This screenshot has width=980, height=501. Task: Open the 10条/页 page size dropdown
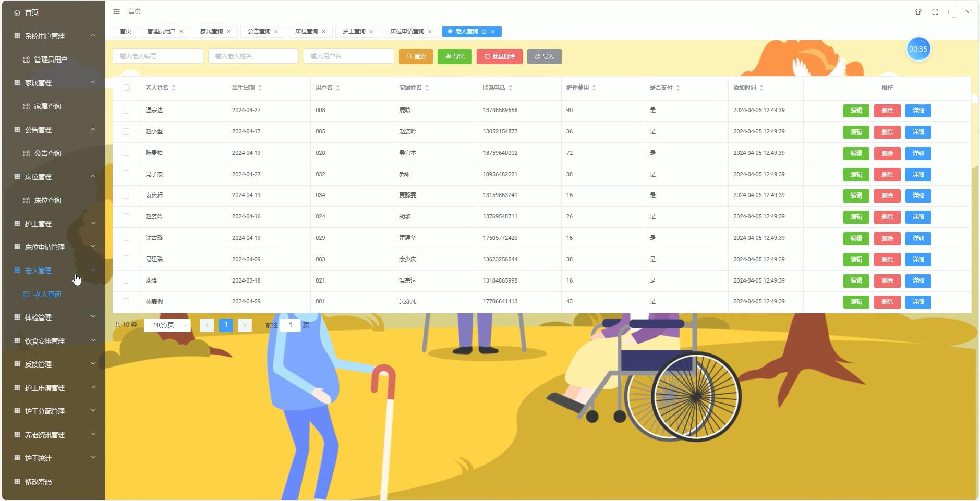click(x=167, y=325)
